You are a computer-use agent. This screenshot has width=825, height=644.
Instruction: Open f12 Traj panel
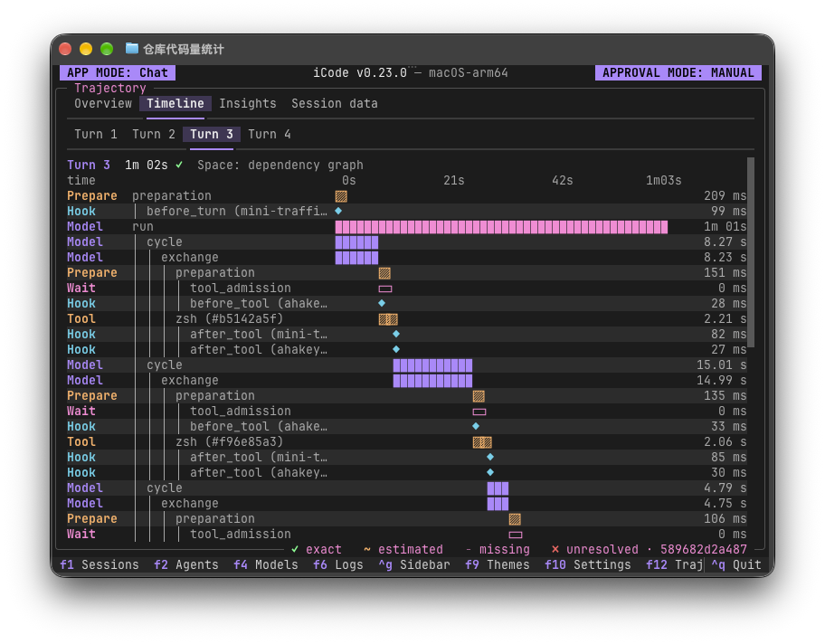click(675, 565)
